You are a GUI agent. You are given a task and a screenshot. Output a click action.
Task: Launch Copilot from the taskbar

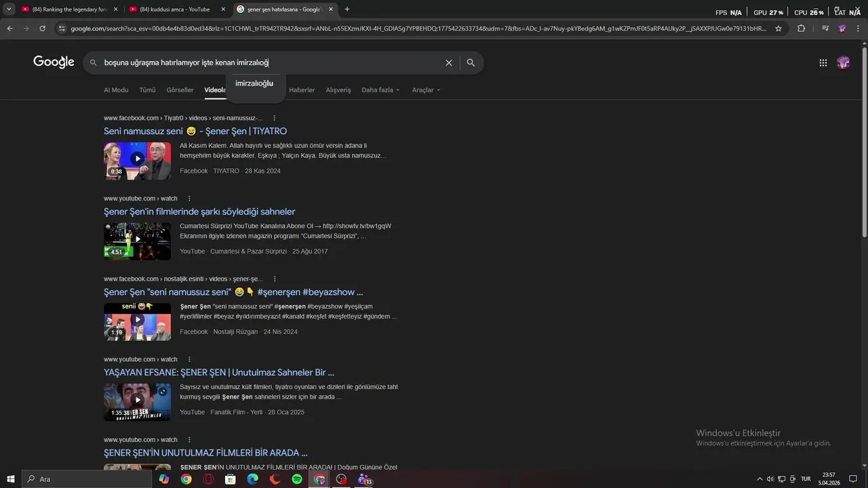coord(164,479)
